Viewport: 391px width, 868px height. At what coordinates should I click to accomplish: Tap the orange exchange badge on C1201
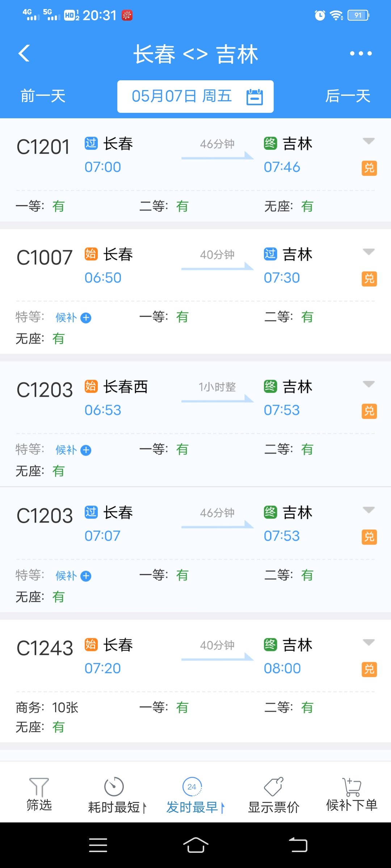coord(369,168)
